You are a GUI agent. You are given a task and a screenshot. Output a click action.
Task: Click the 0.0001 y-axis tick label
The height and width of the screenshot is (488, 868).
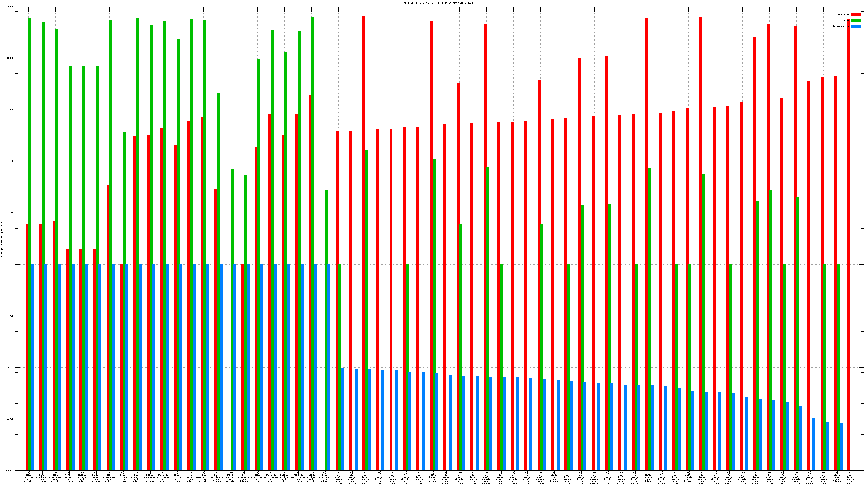click(x=10, y=470)
